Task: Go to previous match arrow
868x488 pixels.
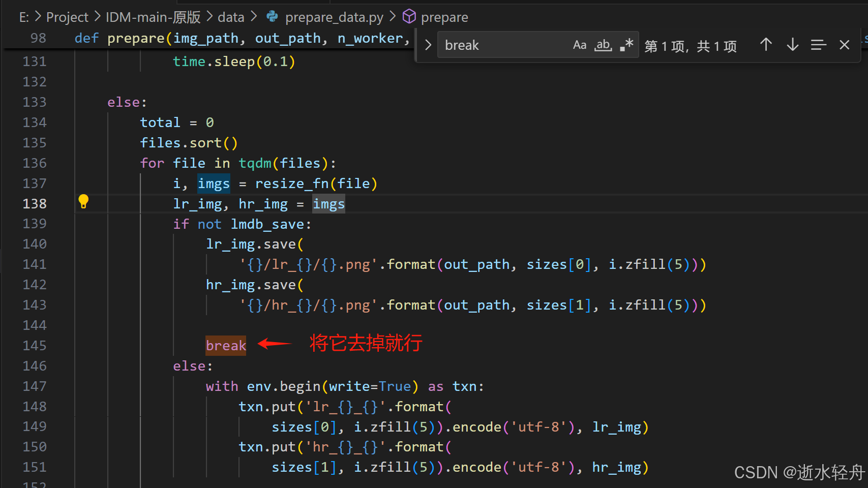Action: pyautogui.click(x=766, y=45)
